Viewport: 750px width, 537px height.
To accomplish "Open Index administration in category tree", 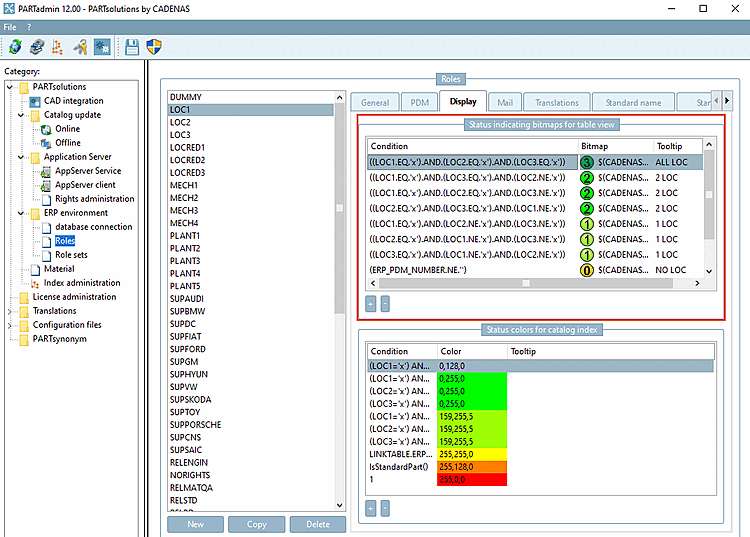I will tap(81, 283).
